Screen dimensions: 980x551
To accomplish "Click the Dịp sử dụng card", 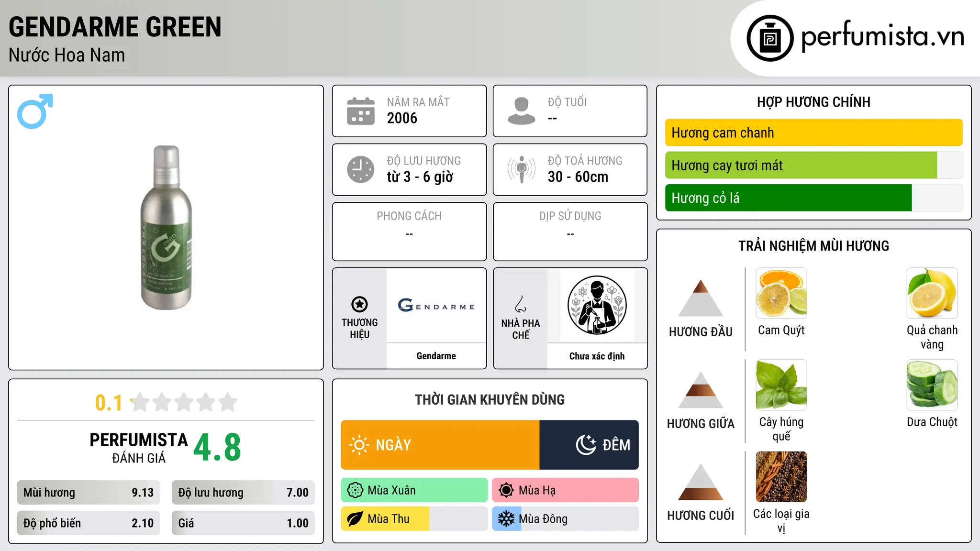I will click(x=570, y=231).
